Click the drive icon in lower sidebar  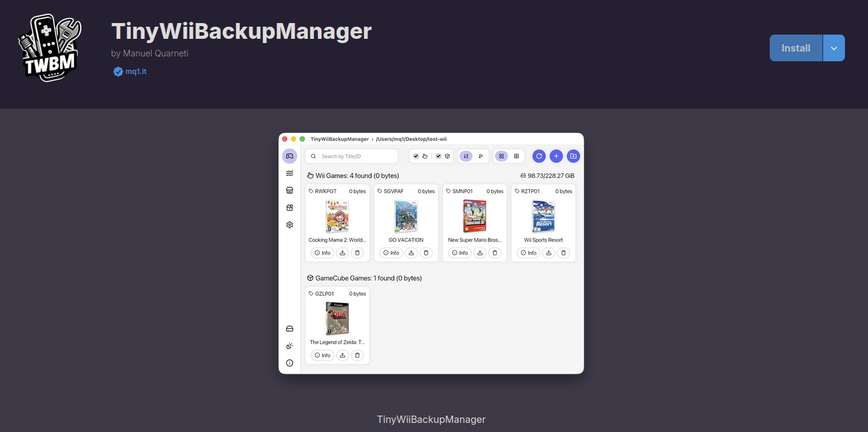point(290,329)
